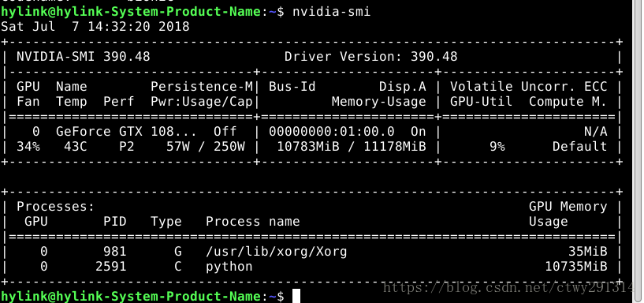Select the date line Sat Jul 7
This screenshot has height=303, width=644.
tap(95, 26)
